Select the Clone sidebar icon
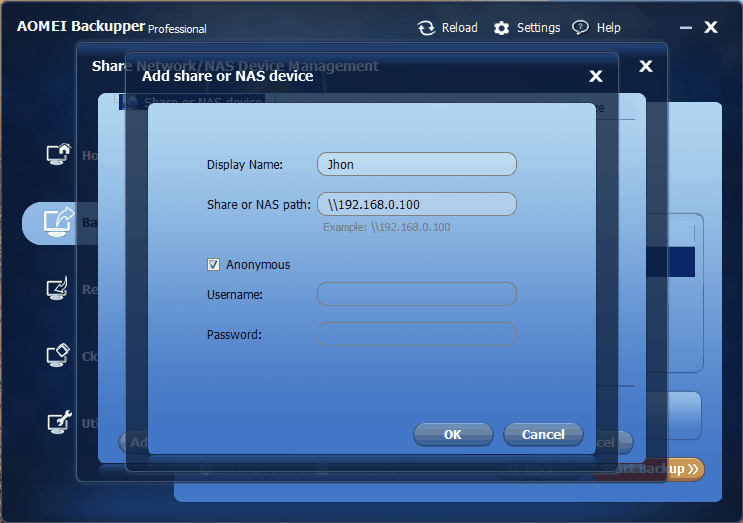743x523 pixels. point(58,355)
